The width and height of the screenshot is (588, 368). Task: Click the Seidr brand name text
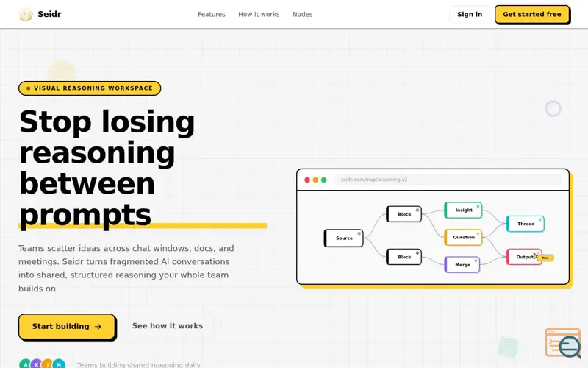click(49, 14)
